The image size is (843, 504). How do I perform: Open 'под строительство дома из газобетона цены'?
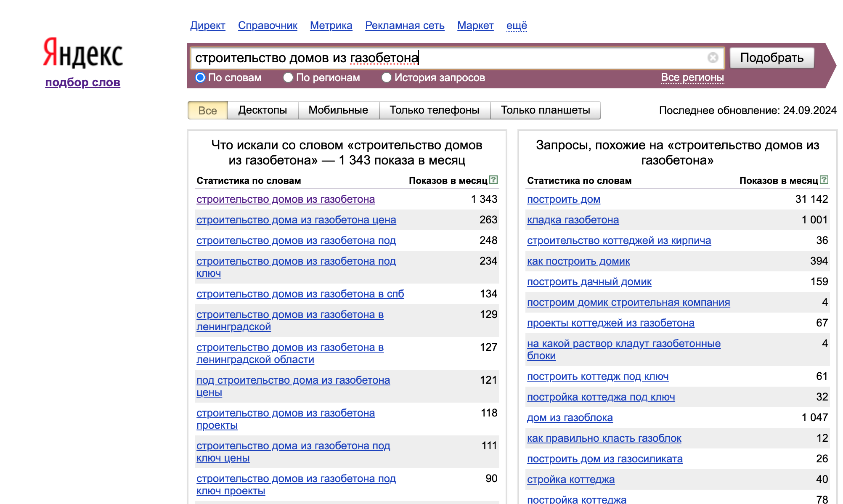[293, 386]
